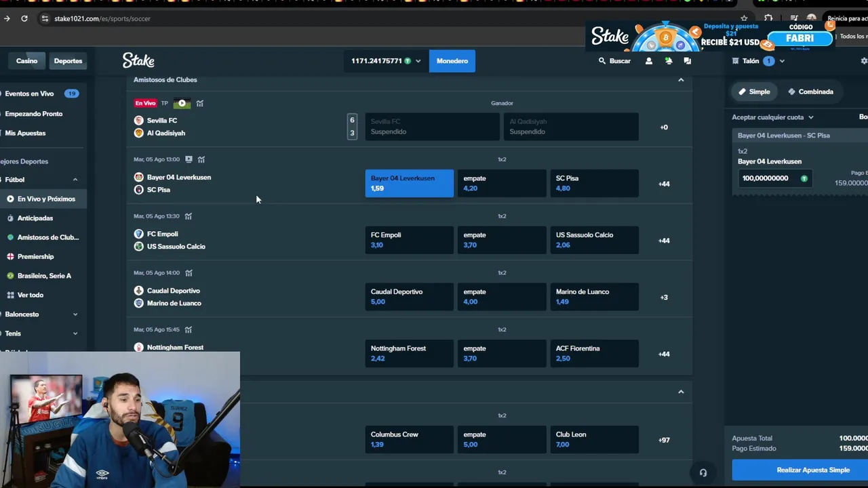Collapse the second league section chevron

[681, 392]
